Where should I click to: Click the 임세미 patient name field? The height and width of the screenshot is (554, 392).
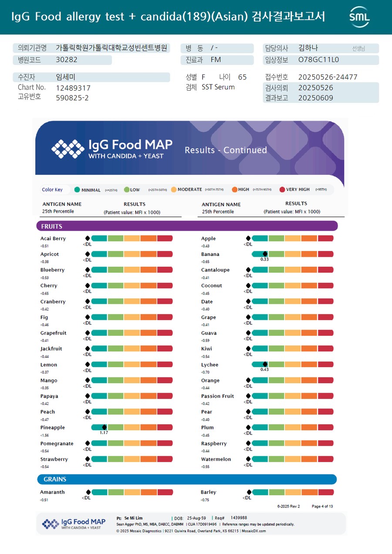[66, 77]
